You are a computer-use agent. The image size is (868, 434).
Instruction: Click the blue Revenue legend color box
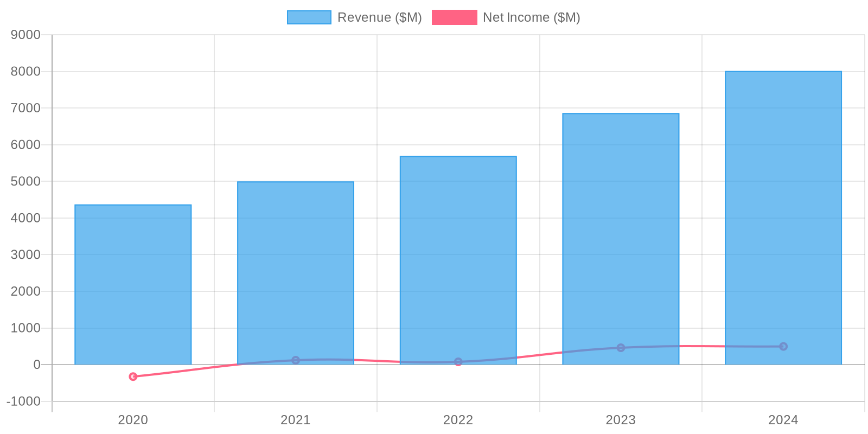click(x=309, y=17)
